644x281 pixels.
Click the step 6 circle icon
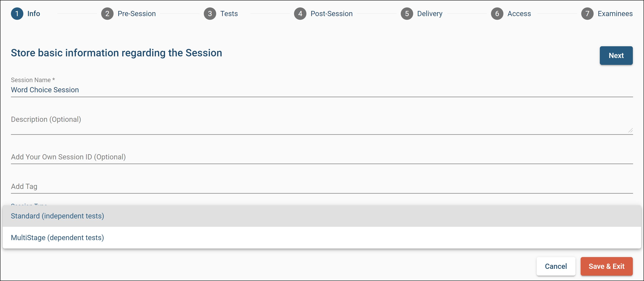tap(497, 13)
